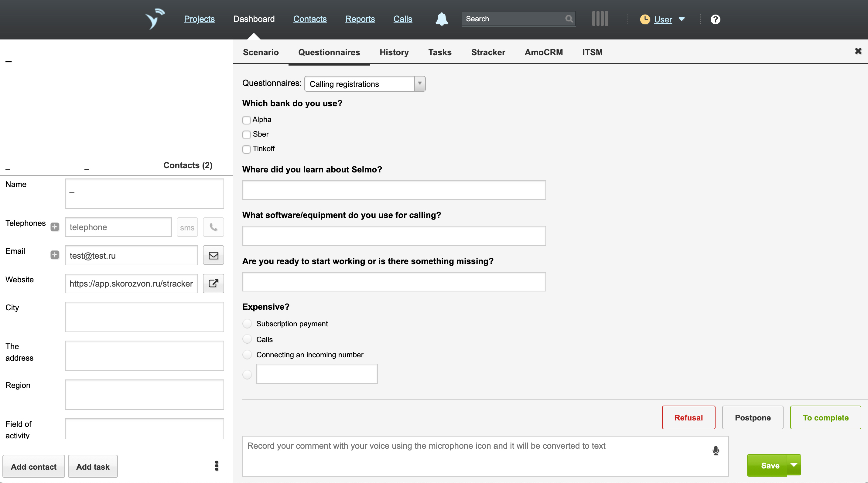Image resolution: width=868 pixels, height=483 pixels.
Task: Click the phone call icon
Action: (x=213, y=227)
